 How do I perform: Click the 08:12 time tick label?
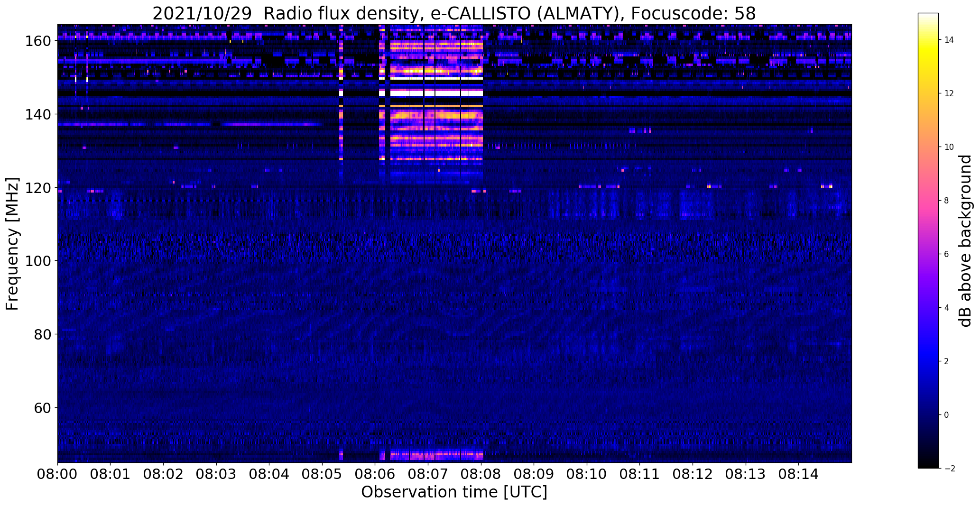click(693, 475)
